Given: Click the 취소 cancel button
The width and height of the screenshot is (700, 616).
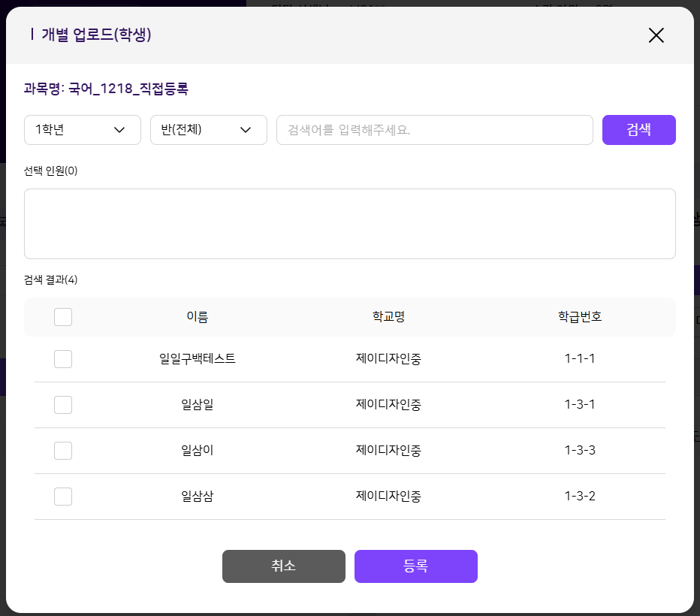Looking at the screenshot, I should [283, 566].
